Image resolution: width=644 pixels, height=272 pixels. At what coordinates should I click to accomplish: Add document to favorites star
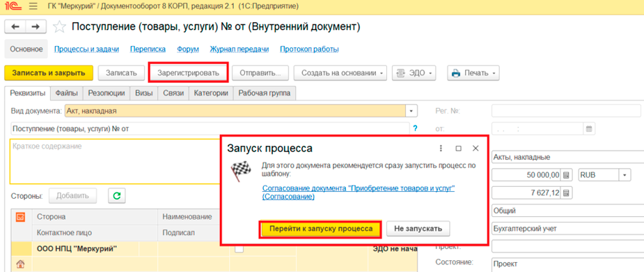(x=60, y=27)
